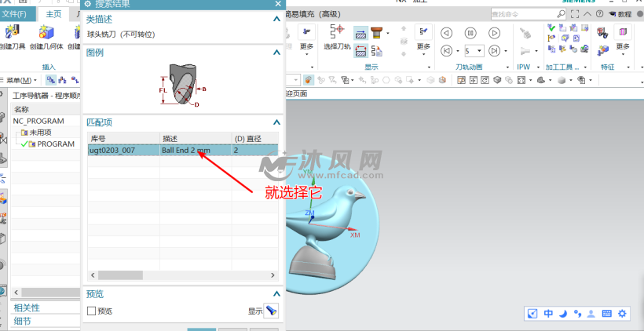The image size is (644, 331).
Task: Click the Create Geometry (创建几何体) icon
Action: 46,32
